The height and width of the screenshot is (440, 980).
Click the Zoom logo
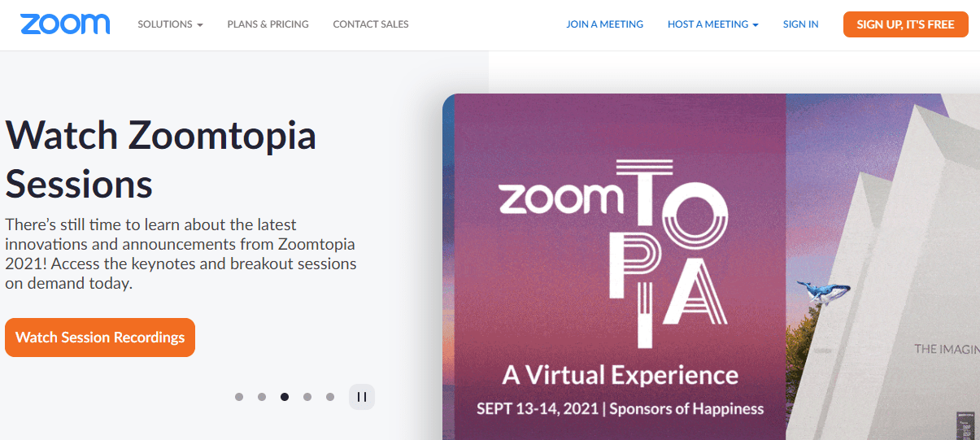coord(65,24)
